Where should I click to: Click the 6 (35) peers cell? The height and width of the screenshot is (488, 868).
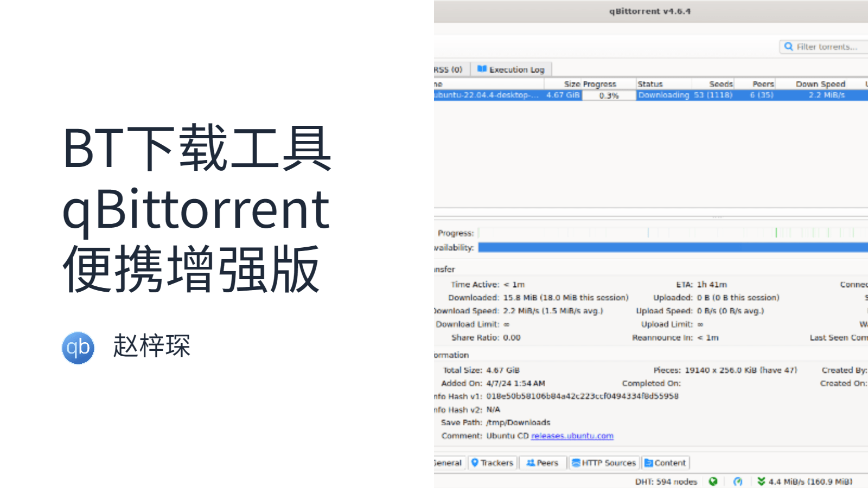[762, 95]
